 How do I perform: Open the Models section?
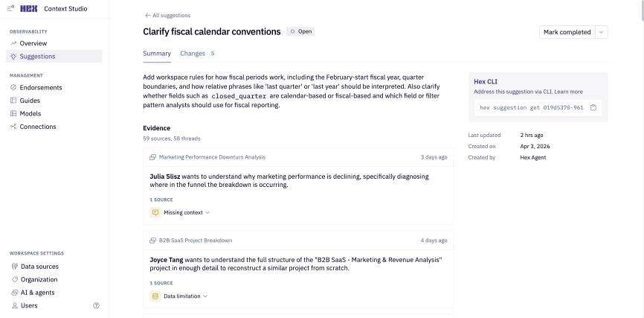[x=31, y=113]
